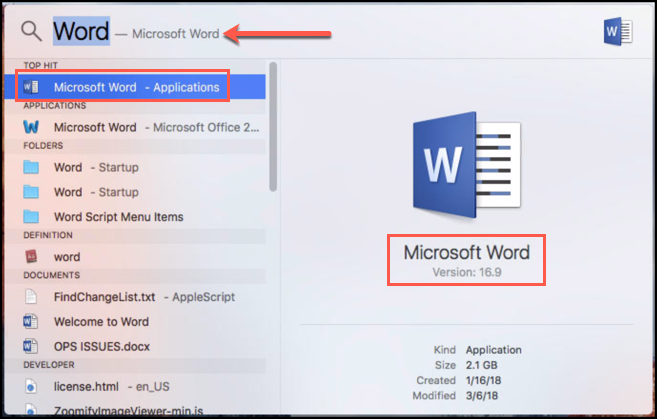
Task: Select FindChangeList.txt - AppleScript result
Action: tap(135, 297)
